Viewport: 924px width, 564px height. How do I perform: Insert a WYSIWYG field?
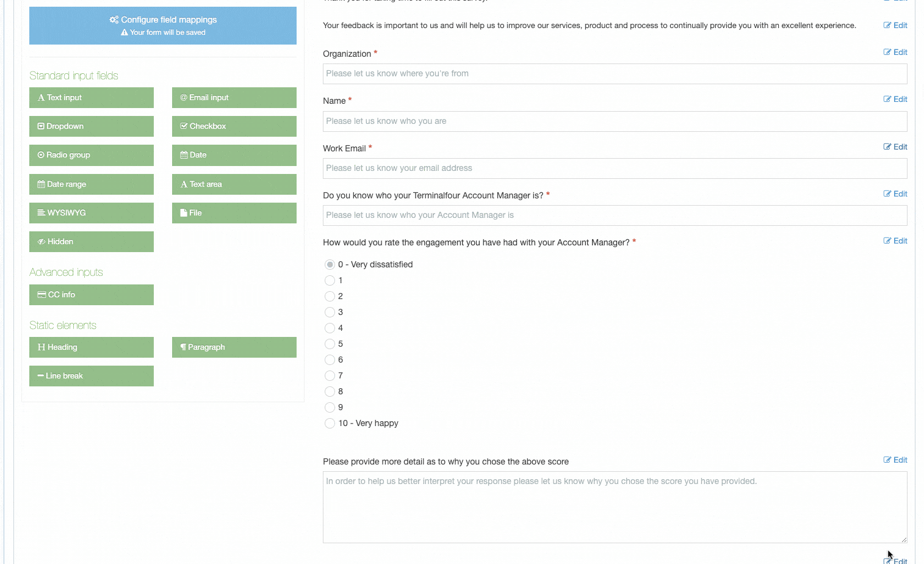92,213
